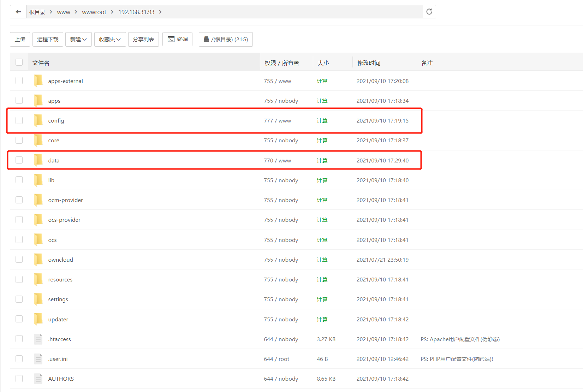Go to www in breadcrumb path
583x392 pixels.
point(64,12)
